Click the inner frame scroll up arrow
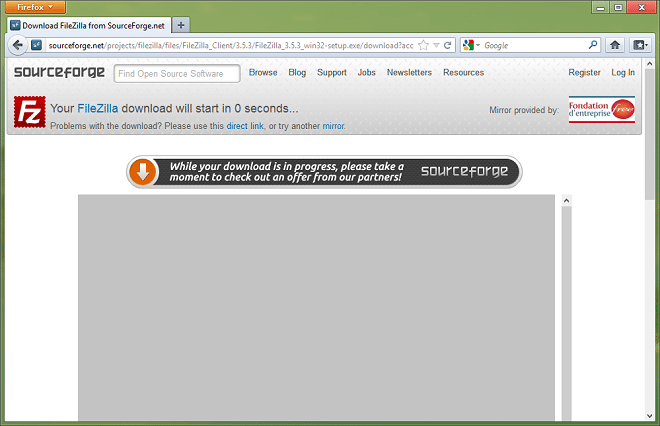Screen dimensions: 660x426 pyautogui.click(x=567, y=200)
